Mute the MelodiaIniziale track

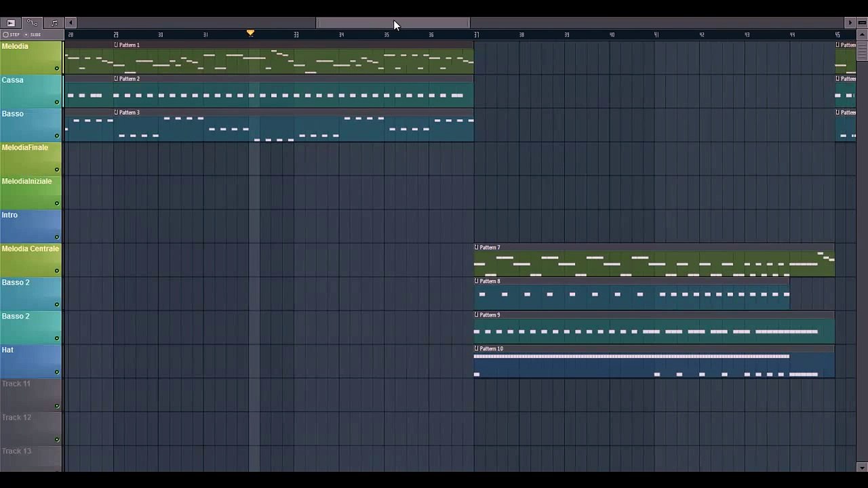point(57,203)
